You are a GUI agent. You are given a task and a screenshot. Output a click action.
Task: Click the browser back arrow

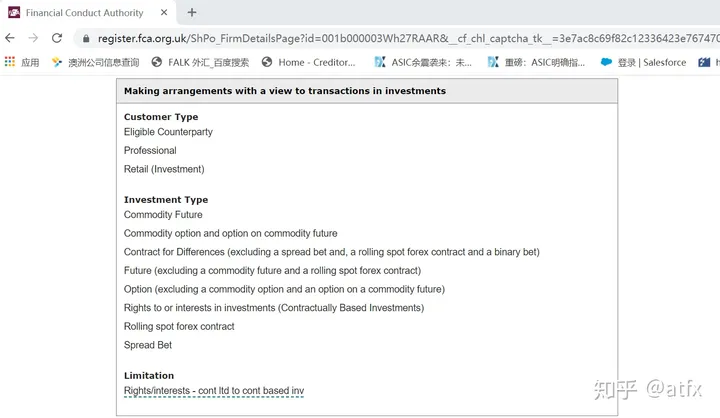(x=10, y=38)
